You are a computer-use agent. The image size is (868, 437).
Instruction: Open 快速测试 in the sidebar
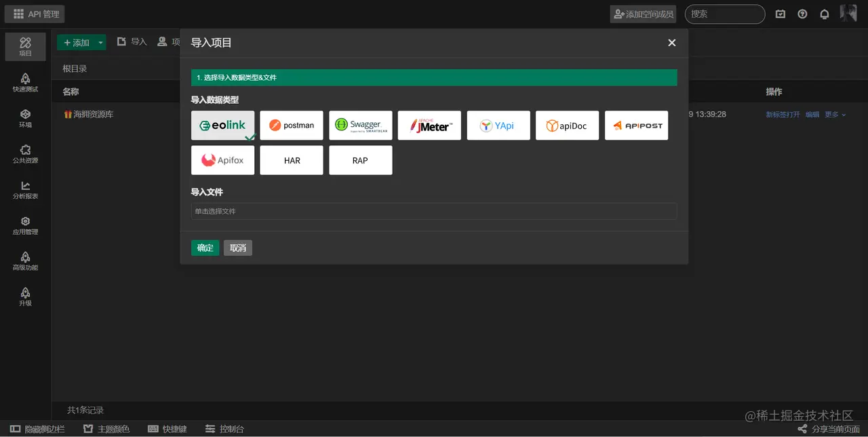(25, 83)
